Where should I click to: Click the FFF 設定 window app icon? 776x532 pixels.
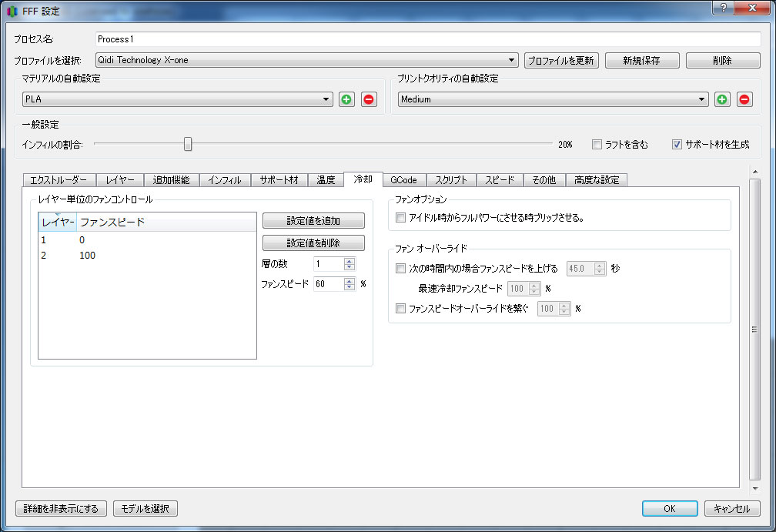(x=12, y=12)
